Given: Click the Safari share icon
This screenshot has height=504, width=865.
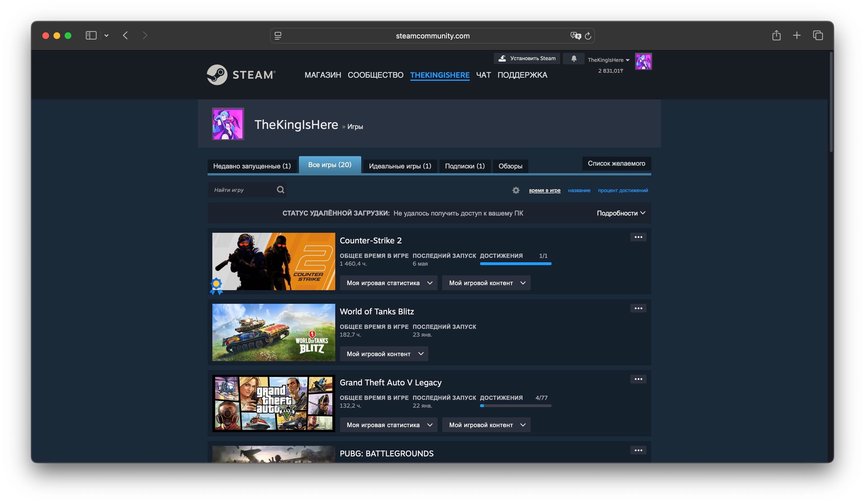Looking at the screenshot, I should coord(776,35).
